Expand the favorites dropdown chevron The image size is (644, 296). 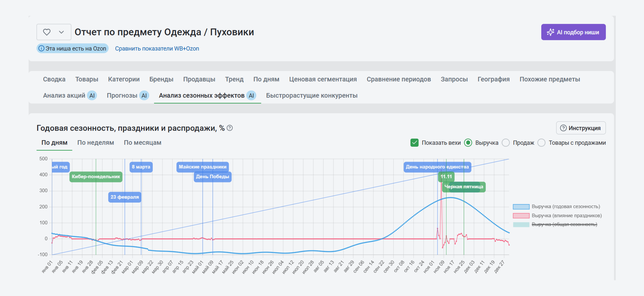tap(61, 32)
